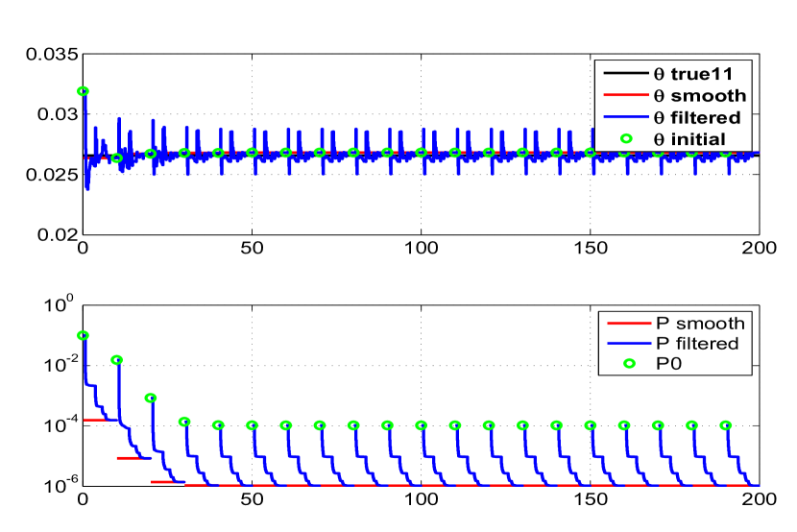Click the 10^0 y-axis tick label
This screenshot has width=797, height=532.
pyautogui.click(x=59, y=304)
